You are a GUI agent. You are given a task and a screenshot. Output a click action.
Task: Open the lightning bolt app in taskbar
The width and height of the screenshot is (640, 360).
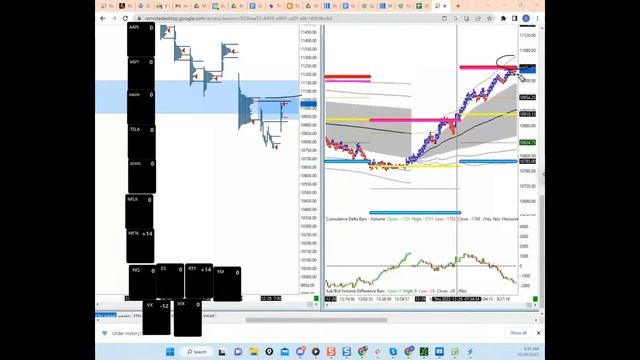[x=470, y=351]
